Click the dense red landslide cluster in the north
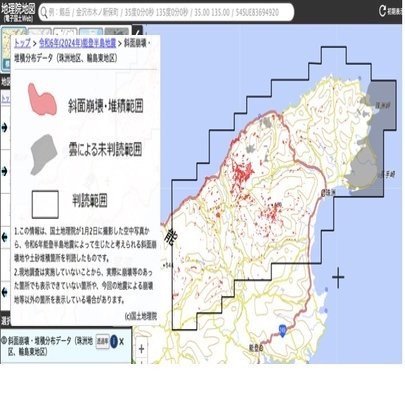Viewport: 405px width, 405px height. click(x=243, y=172)
